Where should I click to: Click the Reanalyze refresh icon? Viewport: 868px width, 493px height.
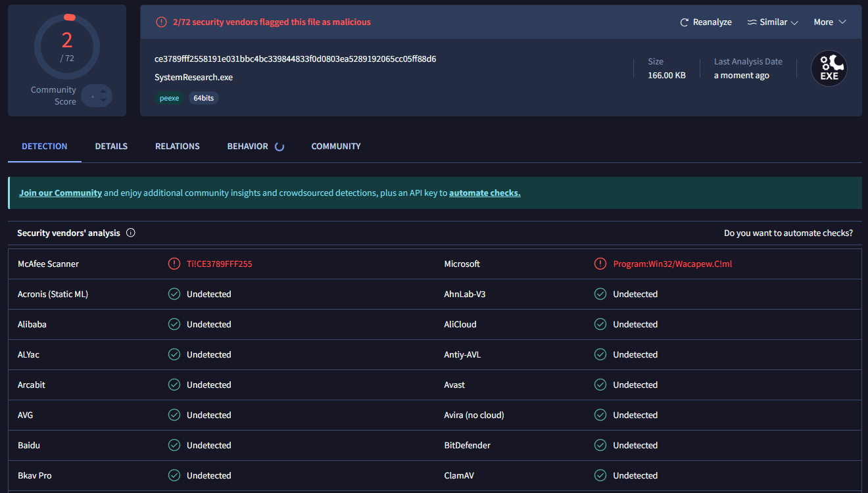pos(684,22)
